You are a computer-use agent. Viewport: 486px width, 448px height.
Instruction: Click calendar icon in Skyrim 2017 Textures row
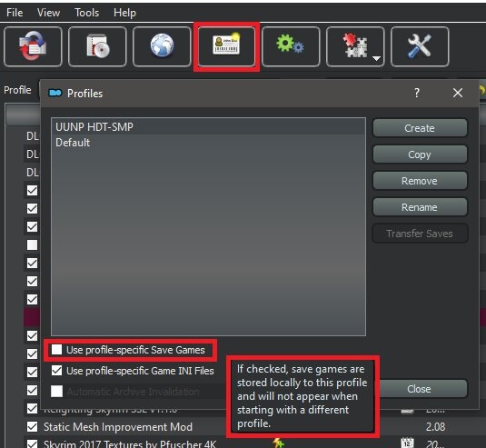[407, 443]
